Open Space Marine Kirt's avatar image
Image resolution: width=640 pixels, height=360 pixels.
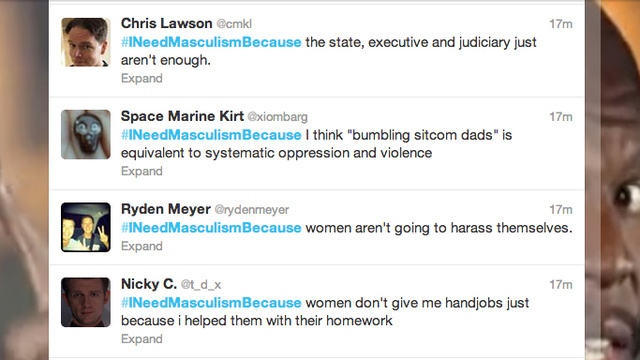click(86, 134)
